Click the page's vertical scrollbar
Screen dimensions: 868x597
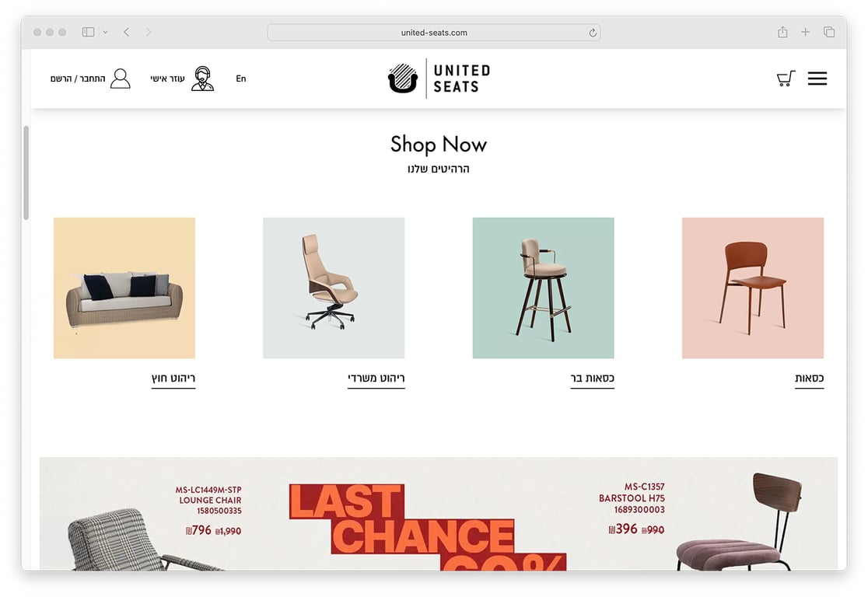click(26, 173)
